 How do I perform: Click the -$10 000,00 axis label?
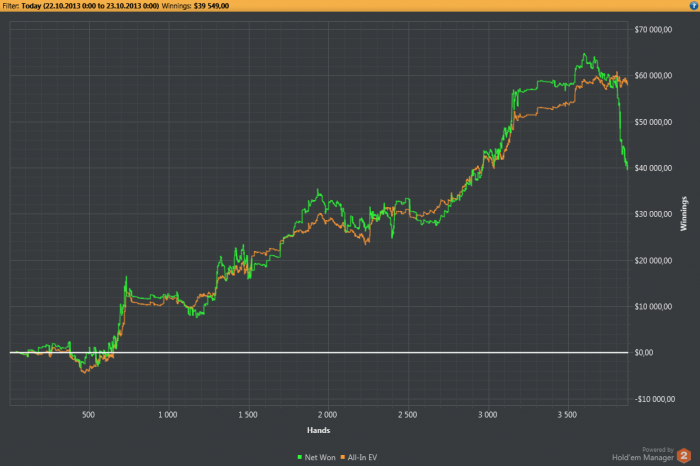(x=654, y=399)
